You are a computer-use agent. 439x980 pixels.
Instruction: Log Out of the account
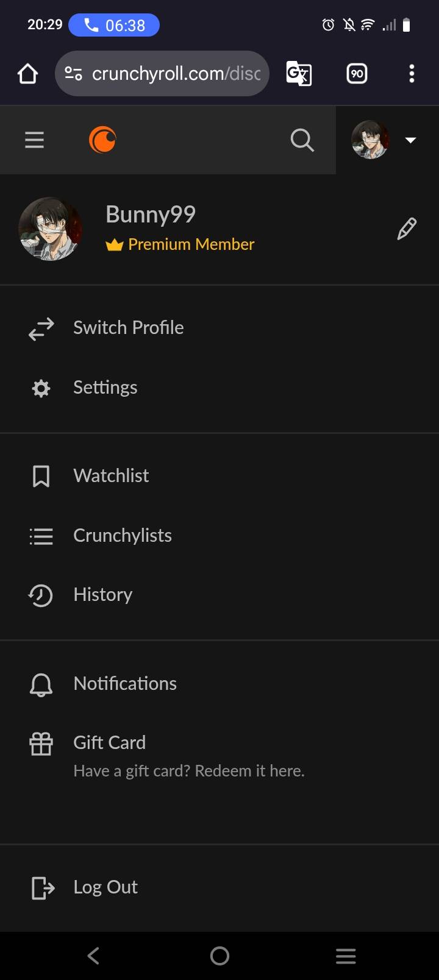tap(105, 887)
